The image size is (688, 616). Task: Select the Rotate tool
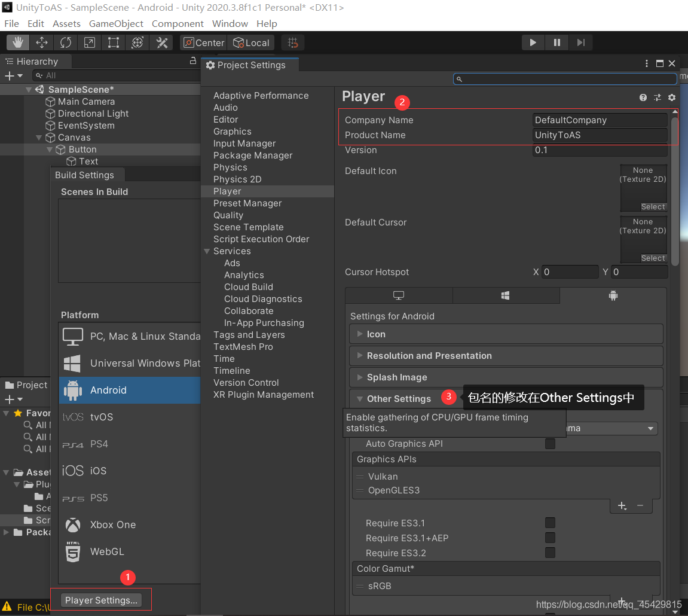point(66,42)
